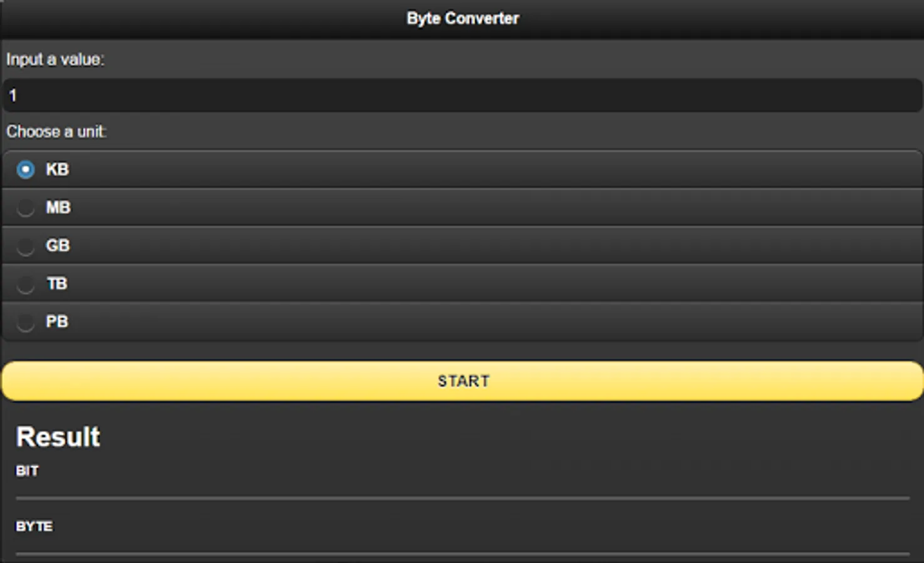Click the Result heading
The image size is (924, 563).
[58, 436]
